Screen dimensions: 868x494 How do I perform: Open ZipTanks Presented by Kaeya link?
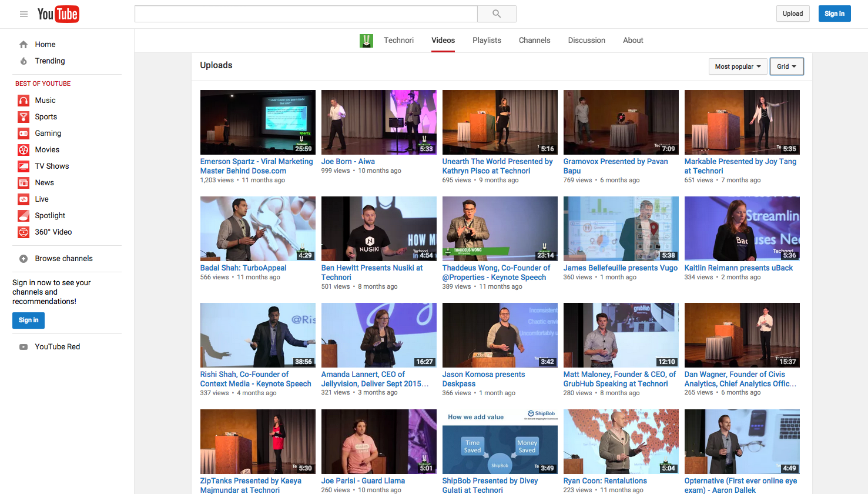click(251, 485)
